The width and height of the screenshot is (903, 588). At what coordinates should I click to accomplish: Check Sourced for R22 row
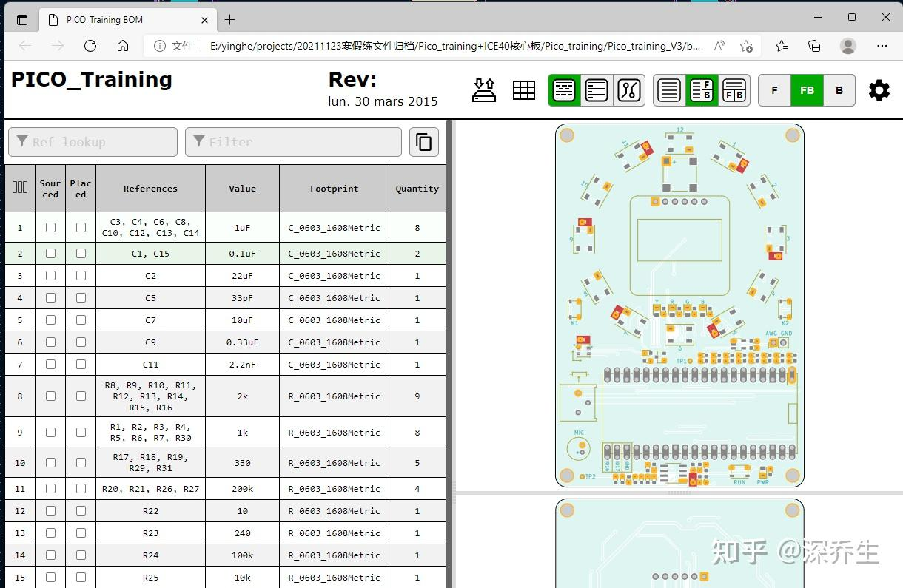point(50,510)
